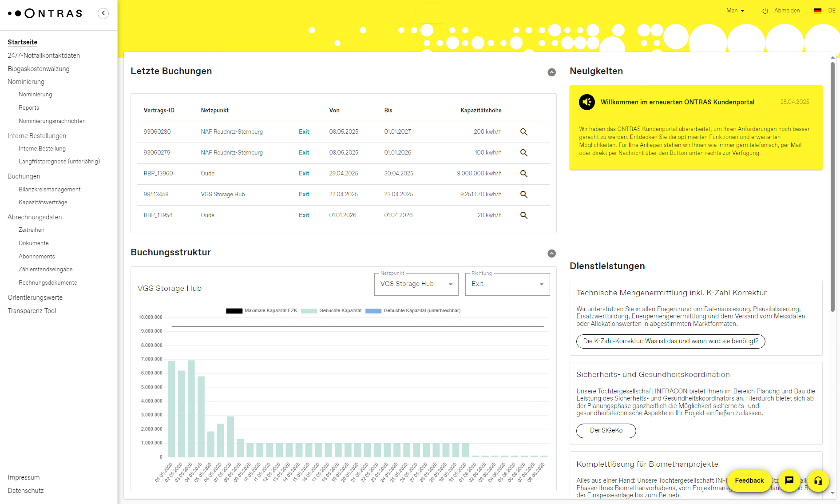Screen dimensions: 840x504
Task: Open Zählerstandseingabe
Action: 46,270
